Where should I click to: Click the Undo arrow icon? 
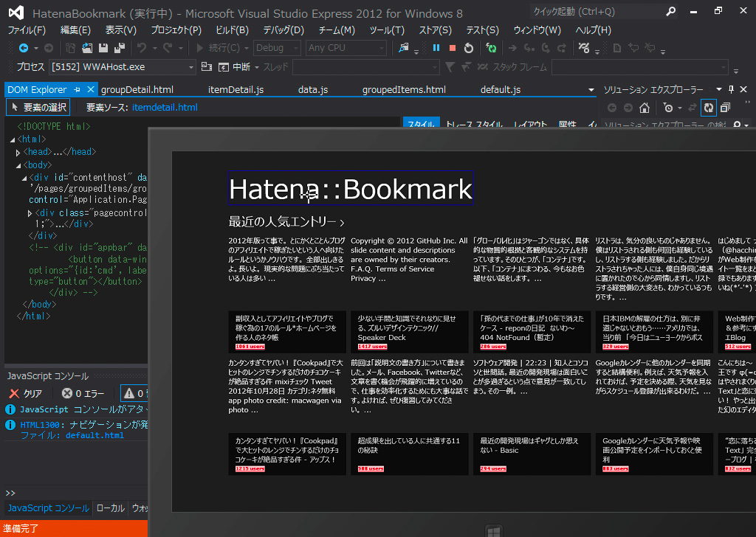click(x=142, y=48)
